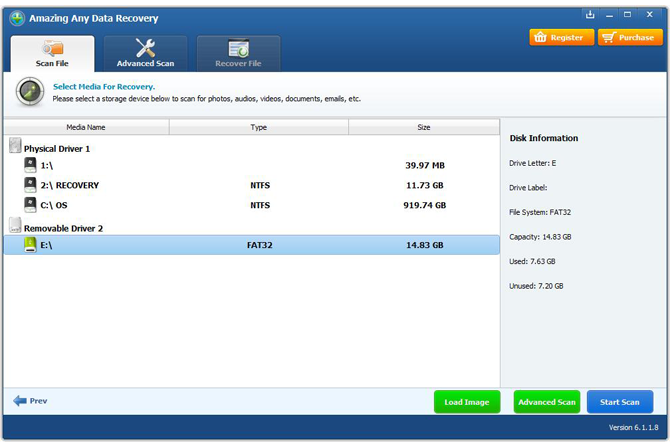Click the Drive Letter: E text

coord(532,163)
